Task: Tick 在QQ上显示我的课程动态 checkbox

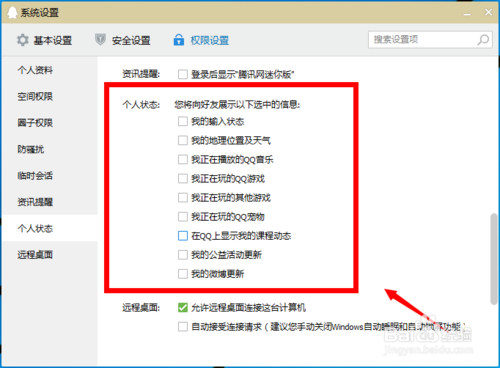Action: click(183, 236)
